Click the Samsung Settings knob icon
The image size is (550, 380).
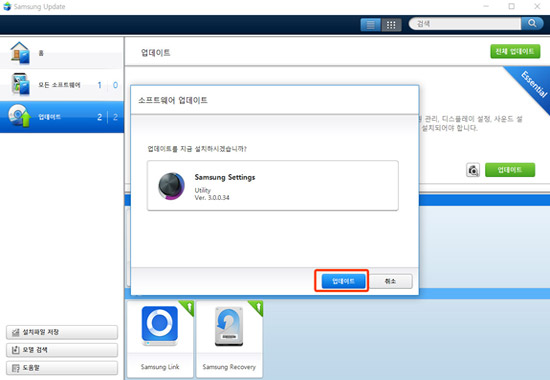(171, 186)
